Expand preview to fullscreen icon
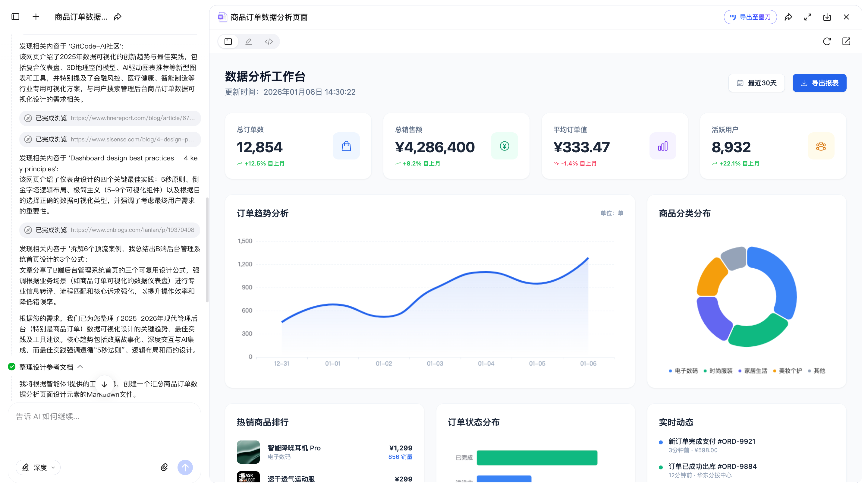868x489 pixels. pos(808,17)
